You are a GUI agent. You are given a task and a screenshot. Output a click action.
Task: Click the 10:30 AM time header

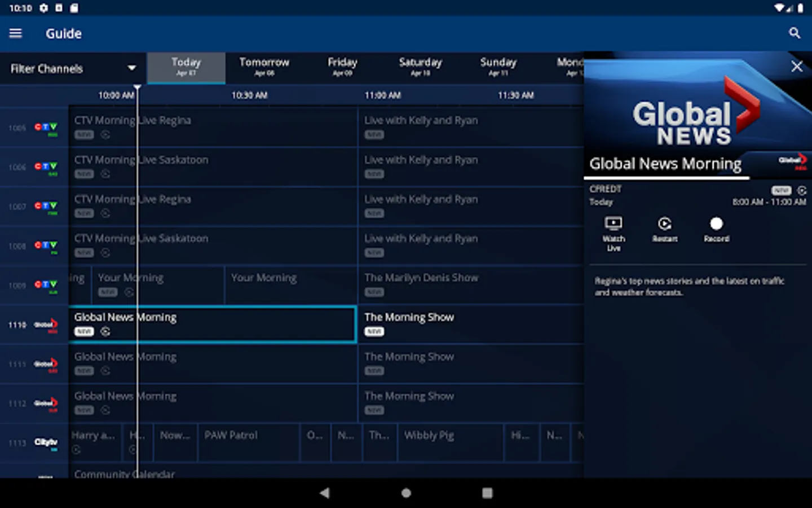click(249, 95)
